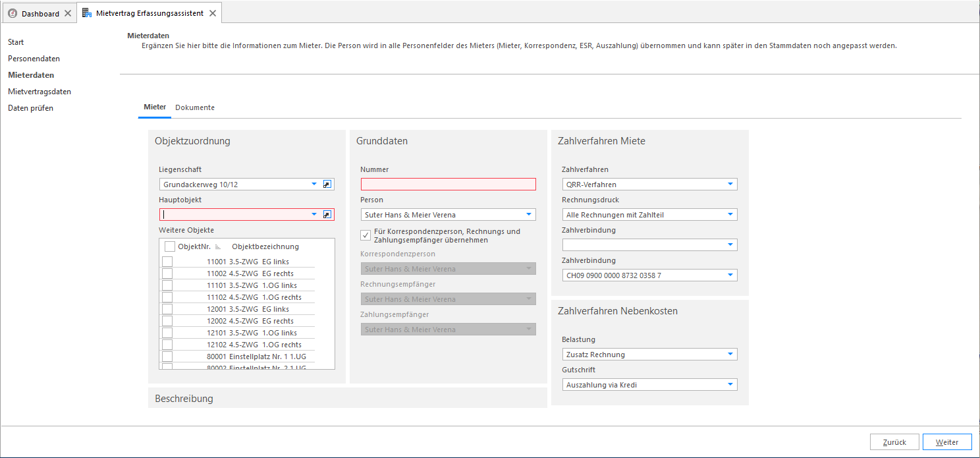Open the Gutschrift dropdown
Screen dimensions: 980x458
pos(730,385)
